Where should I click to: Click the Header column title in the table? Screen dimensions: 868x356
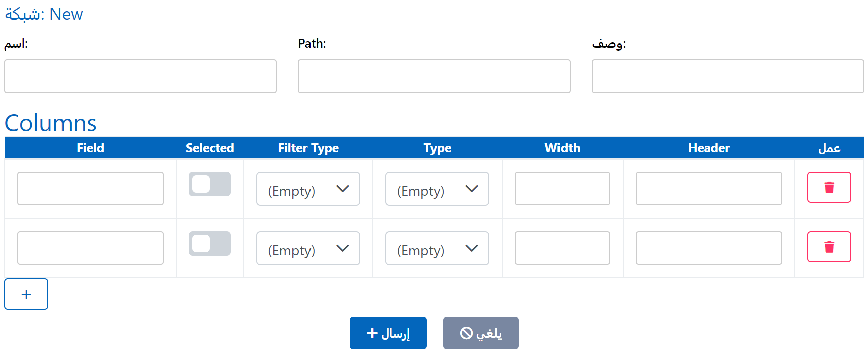(709, 148)
